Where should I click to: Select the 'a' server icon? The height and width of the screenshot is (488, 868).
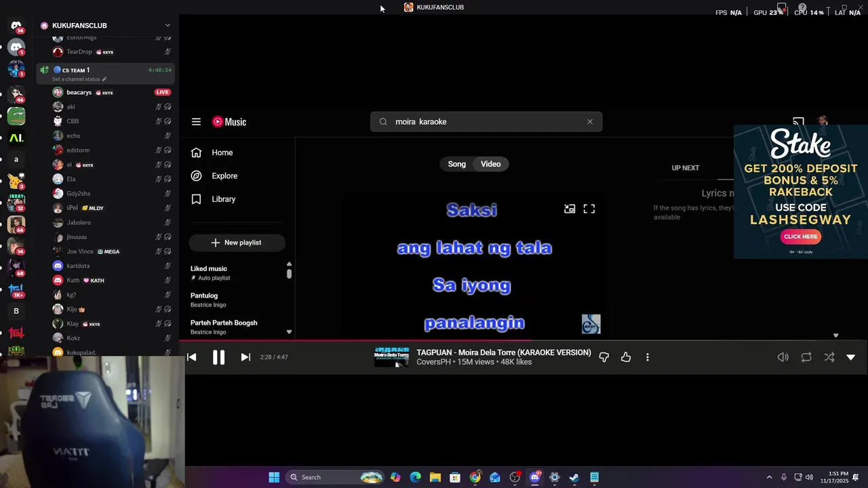[16, 159]
